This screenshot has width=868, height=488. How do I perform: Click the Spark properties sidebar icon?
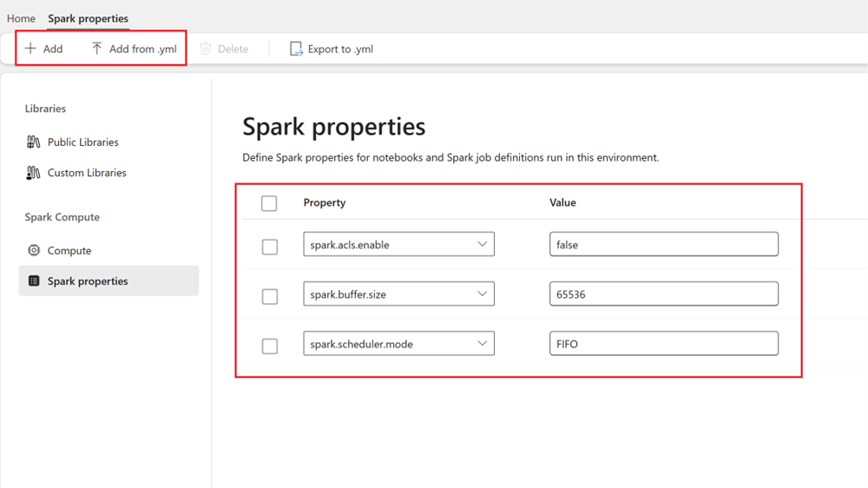click(x=34, y=281)
